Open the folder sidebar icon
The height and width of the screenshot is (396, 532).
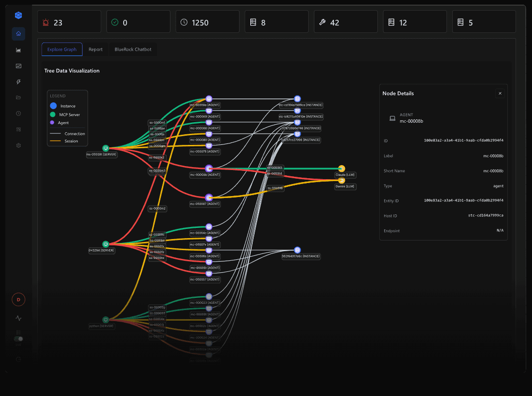click(19, 98)
